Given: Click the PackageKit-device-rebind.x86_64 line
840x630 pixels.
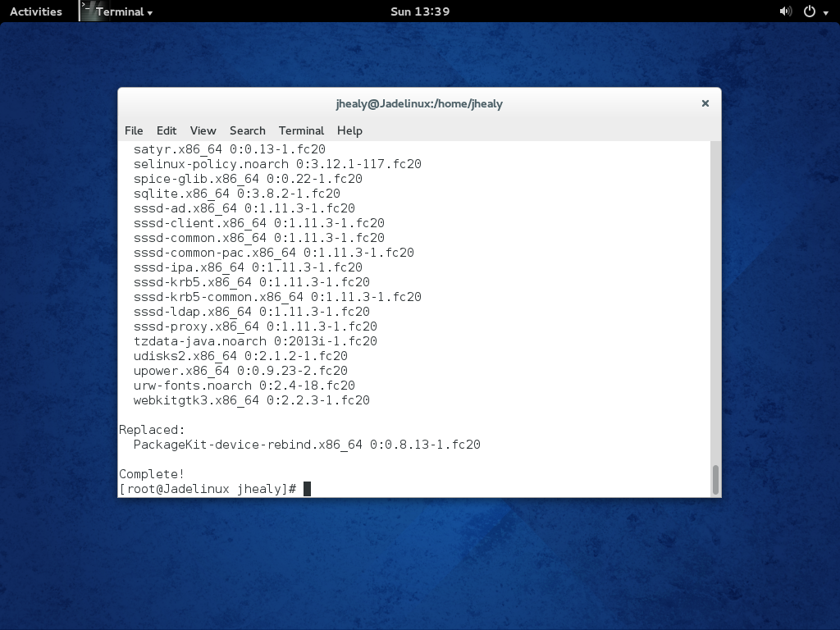Looking at the screenshot, I should (x=307, y=445).
